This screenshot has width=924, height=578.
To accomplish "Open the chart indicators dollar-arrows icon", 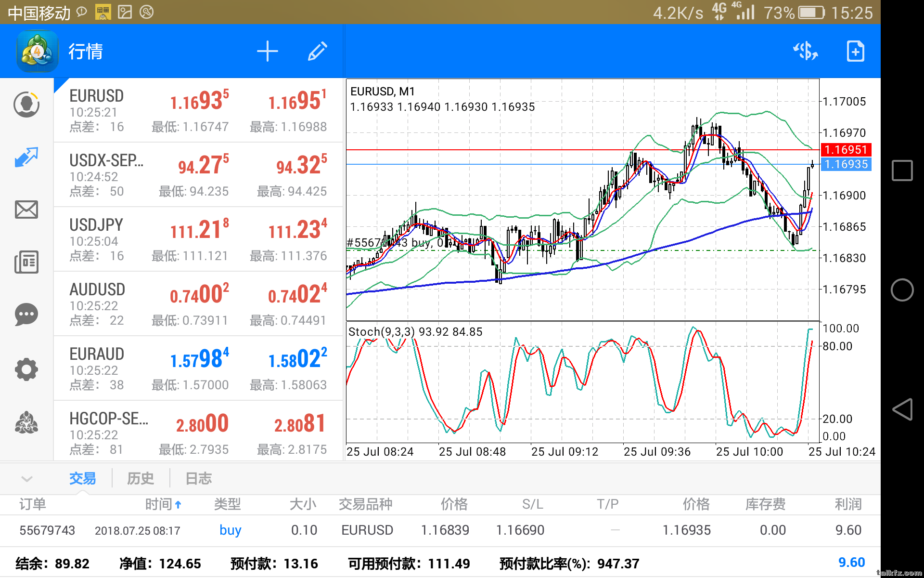I will (806, 51).
